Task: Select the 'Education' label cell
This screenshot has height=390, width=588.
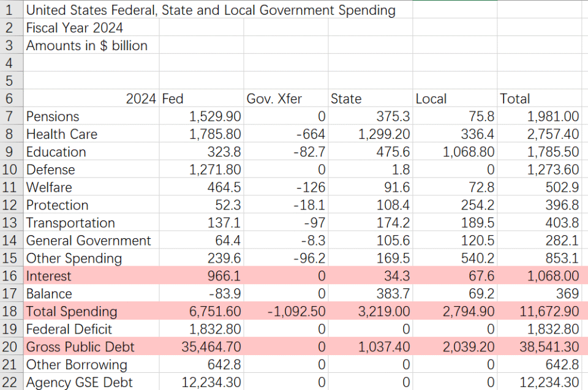Action: click(x=91, y=151)
